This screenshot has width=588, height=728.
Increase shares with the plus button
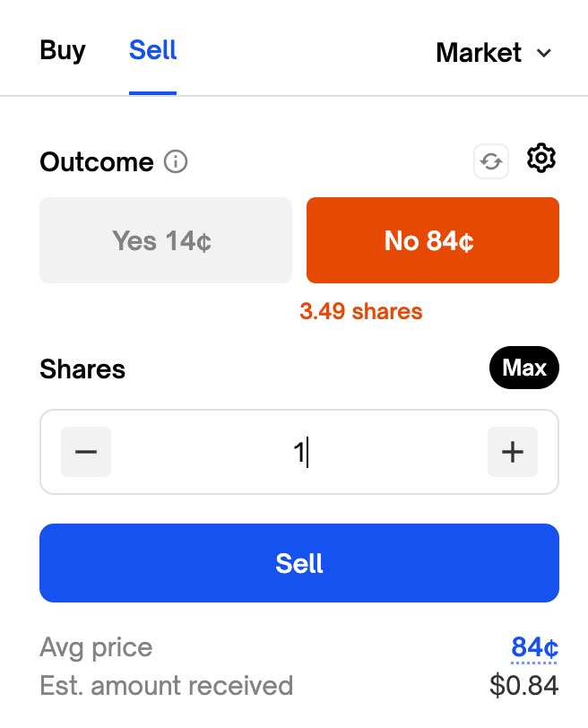point(512,452)
